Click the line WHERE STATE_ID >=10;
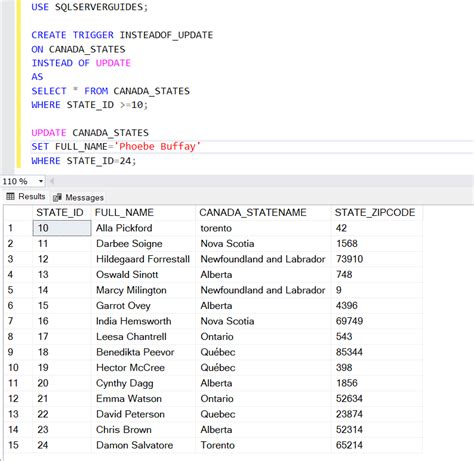The height and width of the screenshot is (461, 474). pos(90,105)
